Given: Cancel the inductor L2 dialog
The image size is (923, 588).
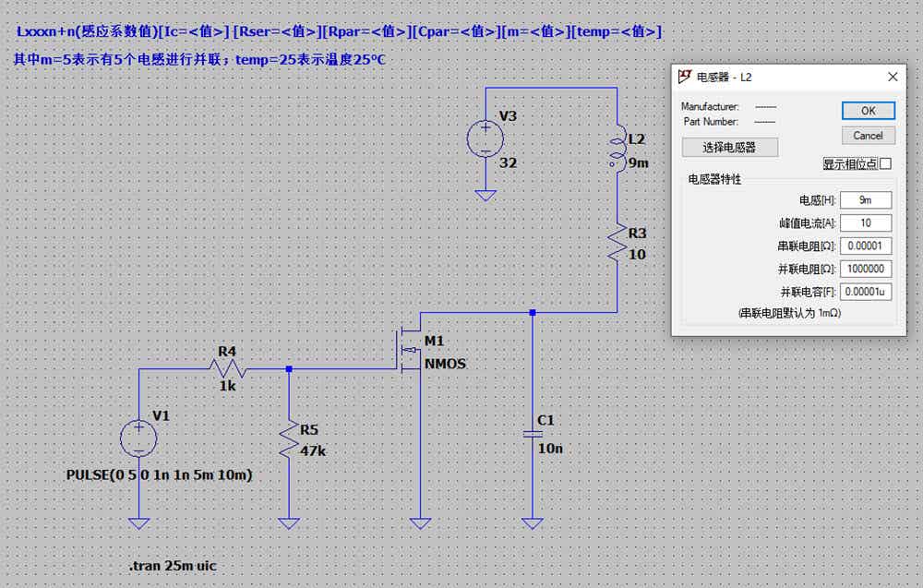Looking at the screenshot, I should click(869, 136).
